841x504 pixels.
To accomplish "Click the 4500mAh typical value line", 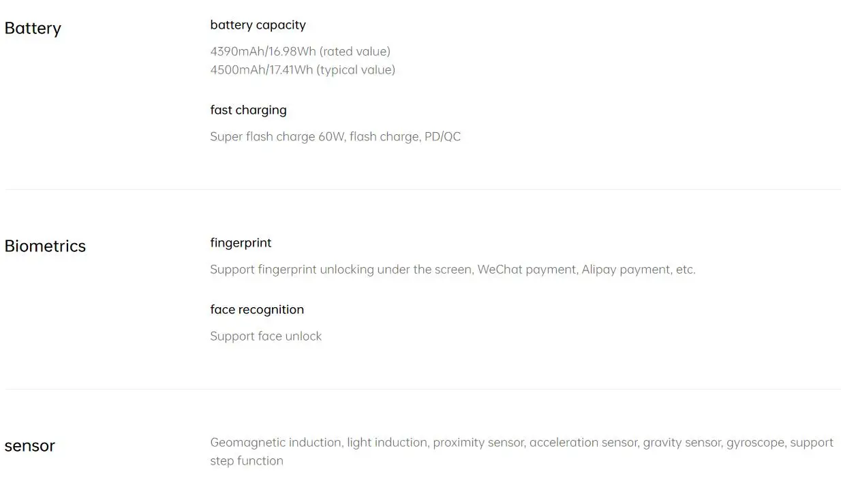I will (303, 70).
